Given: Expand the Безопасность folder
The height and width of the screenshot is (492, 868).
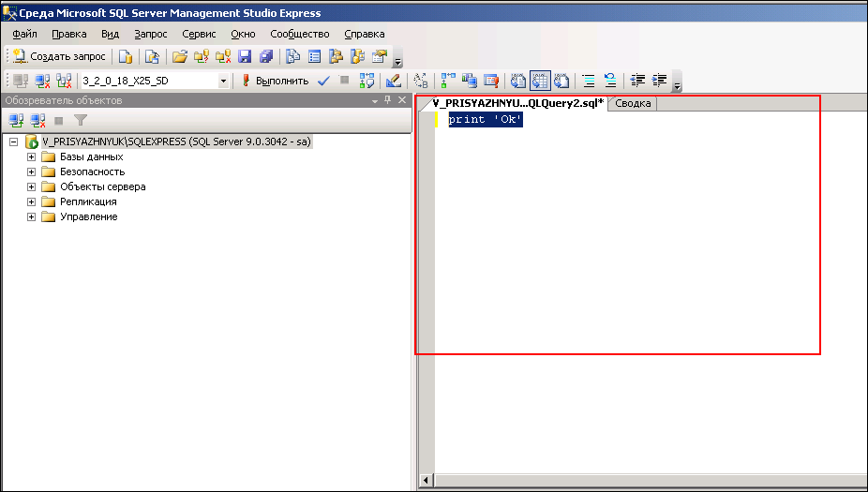Looking at the screenshot, I should (32, 172).
